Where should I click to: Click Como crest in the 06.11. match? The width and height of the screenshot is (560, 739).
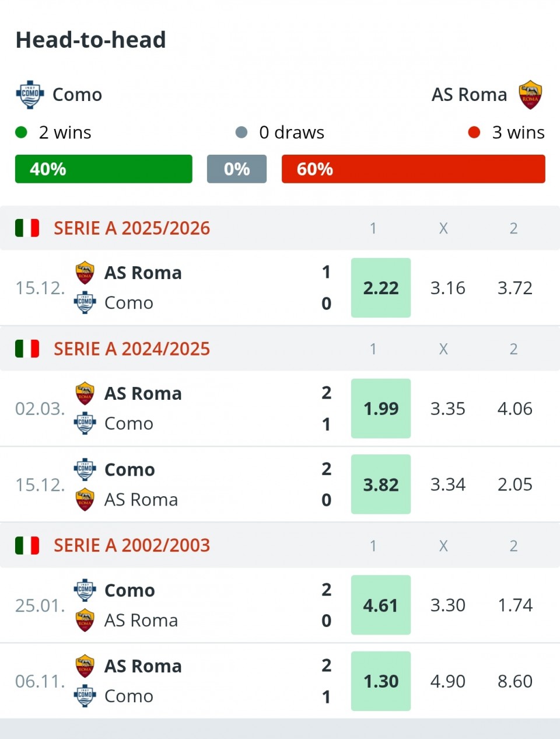tap(85, 696)
